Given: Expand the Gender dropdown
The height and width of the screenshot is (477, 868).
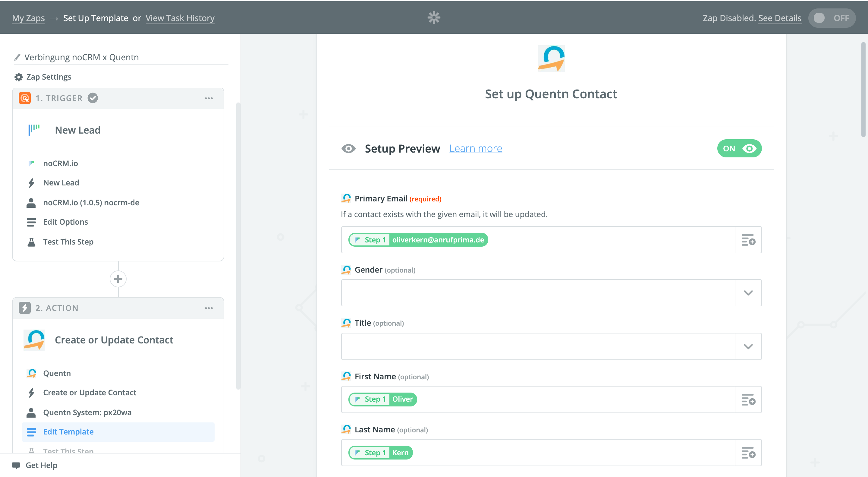Looking at the screenshot, I should [x=748, y=293].
